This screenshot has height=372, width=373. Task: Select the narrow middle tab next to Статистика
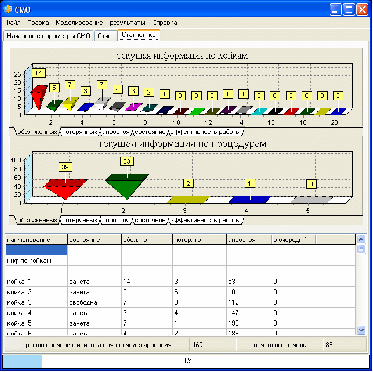coord(106,36)
